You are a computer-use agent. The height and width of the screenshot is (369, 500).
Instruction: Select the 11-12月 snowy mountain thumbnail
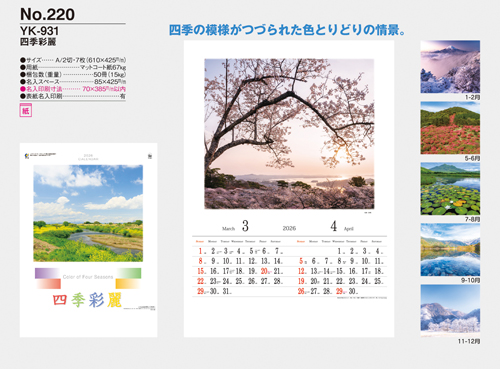click(450, 311)
